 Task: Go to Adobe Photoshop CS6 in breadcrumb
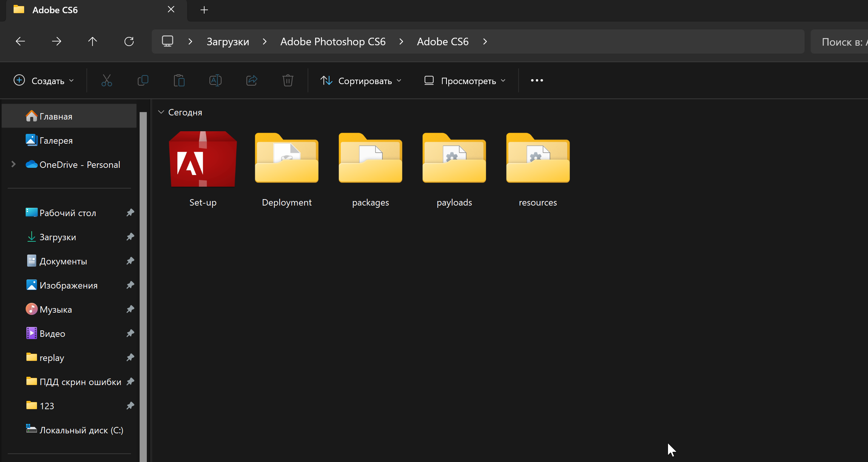tap(333, 41)
